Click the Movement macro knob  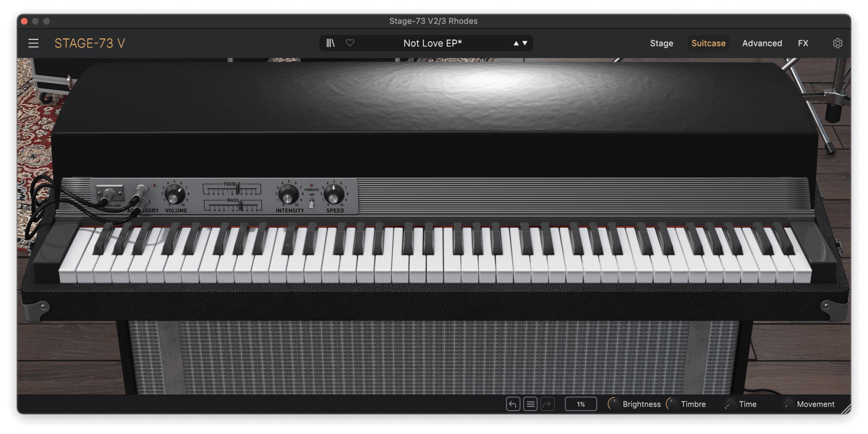(x=788, y=404)
